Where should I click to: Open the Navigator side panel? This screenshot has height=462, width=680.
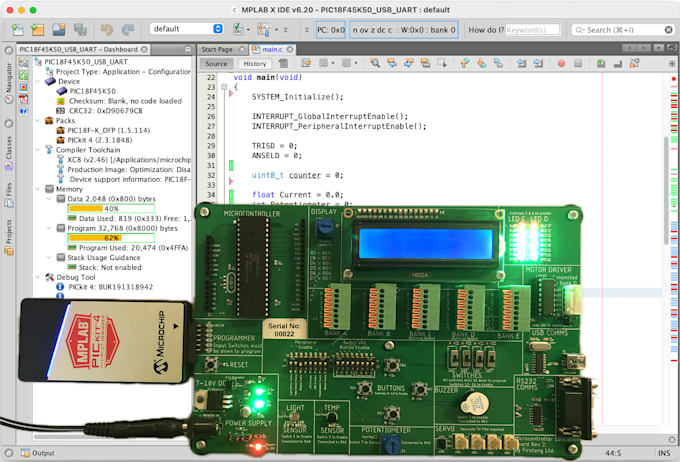pyautogui.click(x=9, y=82)
